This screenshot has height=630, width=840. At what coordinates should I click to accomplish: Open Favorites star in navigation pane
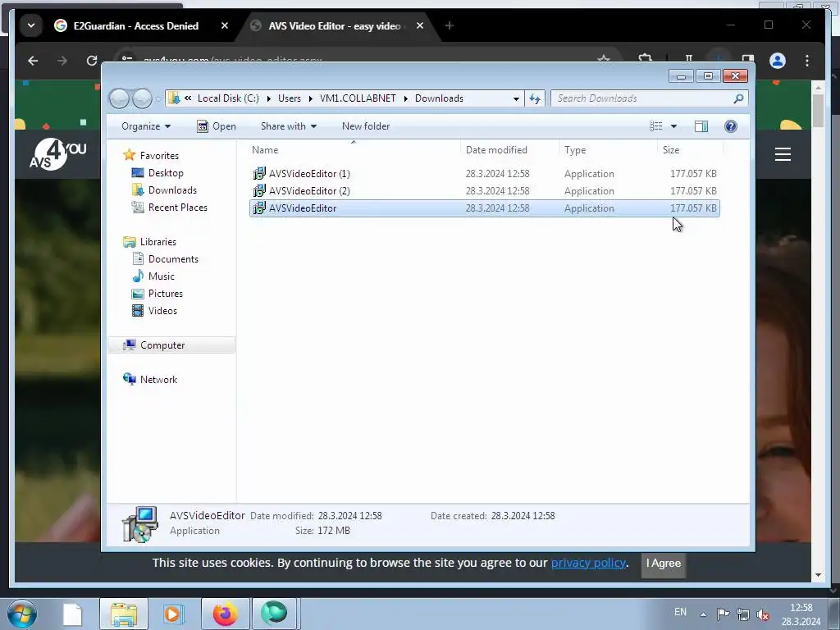[x=129, y=155]
